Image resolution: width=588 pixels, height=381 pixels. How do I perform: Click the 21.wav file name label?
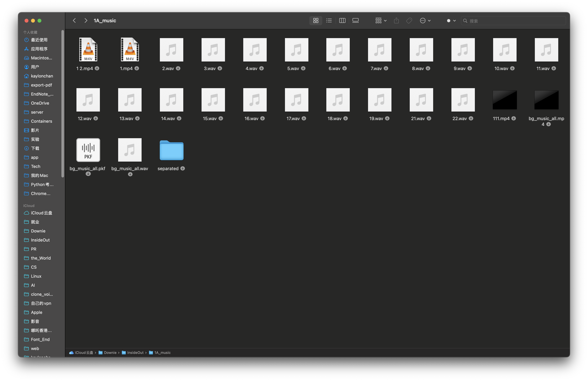pyautogui.click(x=418, y=118)
